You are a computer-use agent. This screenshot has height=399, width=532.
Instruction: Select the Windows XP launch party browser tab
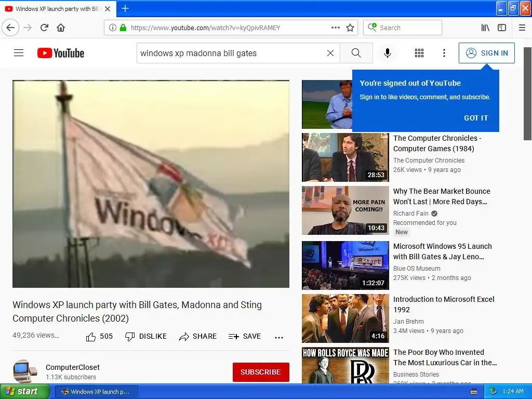pyautogui.click(x=58, y=9)
